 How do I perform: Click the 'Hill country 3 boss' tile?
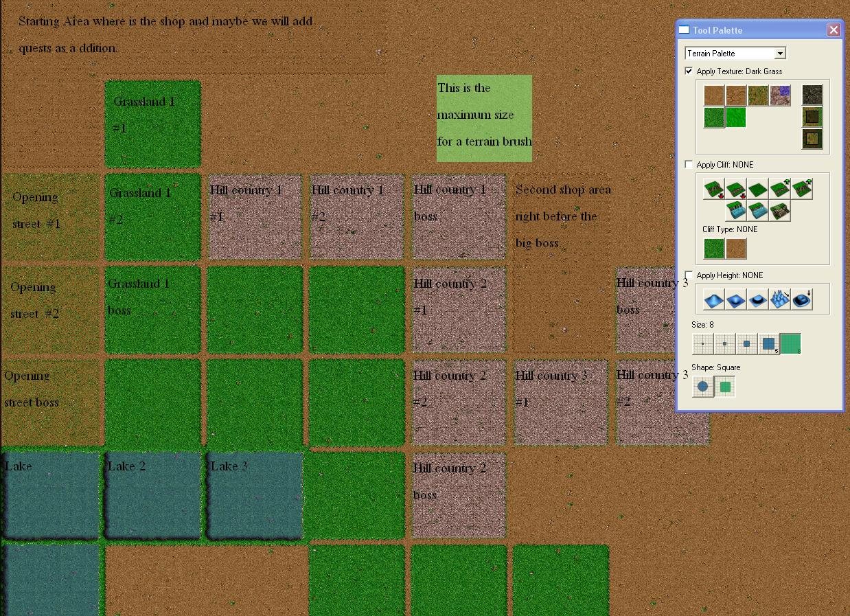point(646,310)
